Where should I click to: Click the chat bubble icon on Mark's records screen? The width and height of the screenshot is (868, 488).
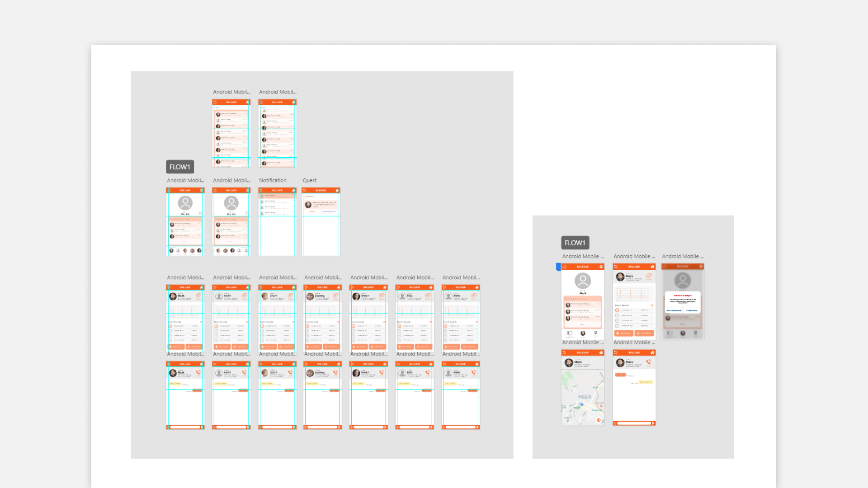tap(649, 276)
